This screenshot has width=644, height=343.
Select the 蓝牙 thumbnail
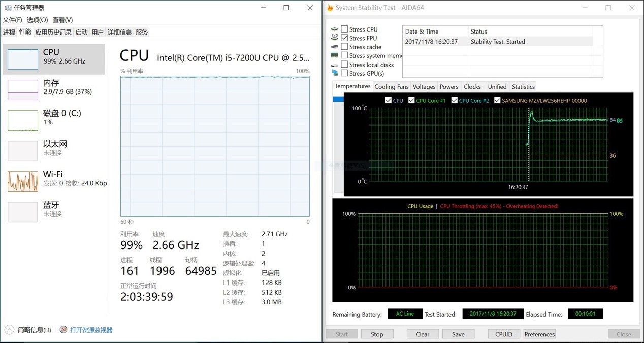pos(23,212)
